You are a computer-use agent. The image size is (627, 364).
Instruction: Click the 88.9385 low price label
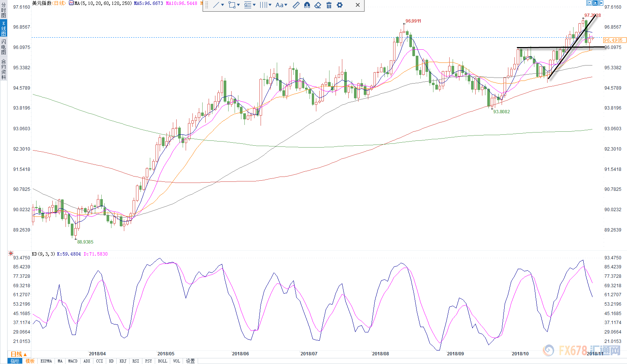click(x=85, y=242)
